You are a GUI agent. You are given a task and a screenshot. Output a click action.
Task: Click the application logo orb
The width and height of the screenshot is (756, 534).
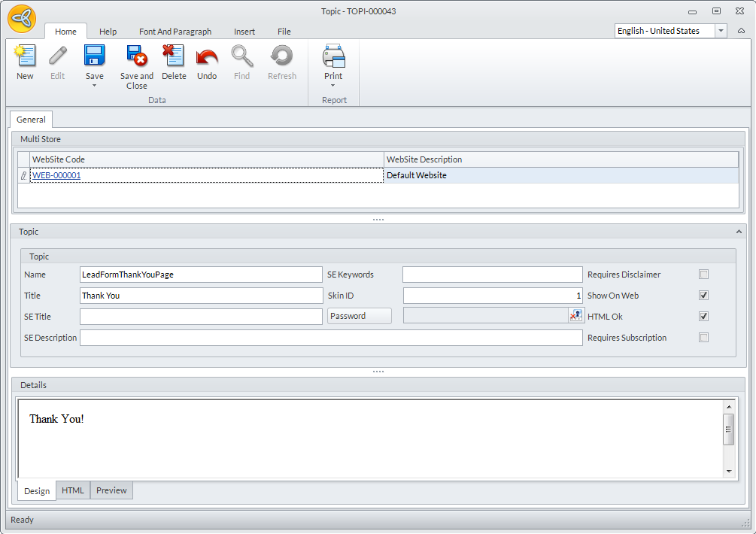click(x=23, y=19)
